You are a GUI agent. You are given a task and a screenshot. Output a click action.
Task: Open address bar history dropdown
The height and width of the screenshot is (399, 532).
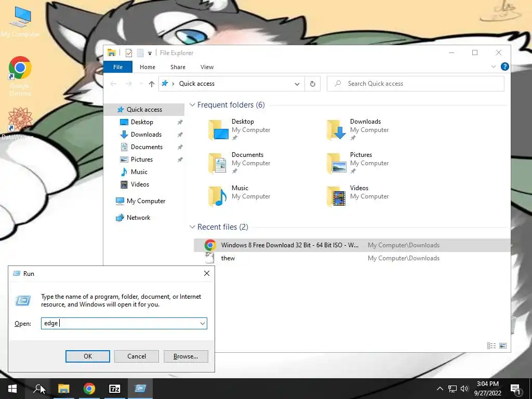(297, 84)
